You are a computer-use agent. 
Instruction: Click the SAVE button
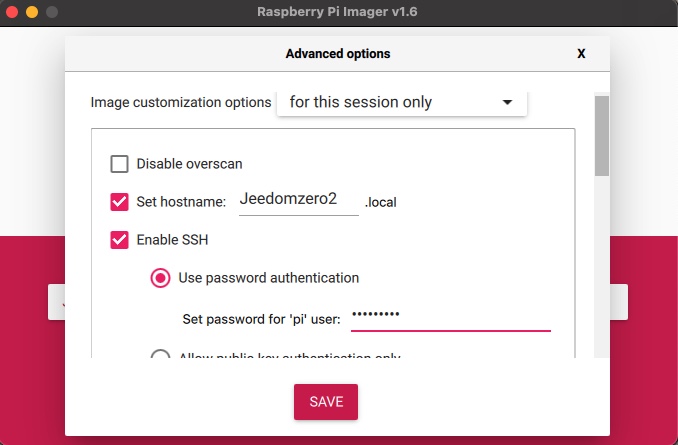(x=326, y=402)
